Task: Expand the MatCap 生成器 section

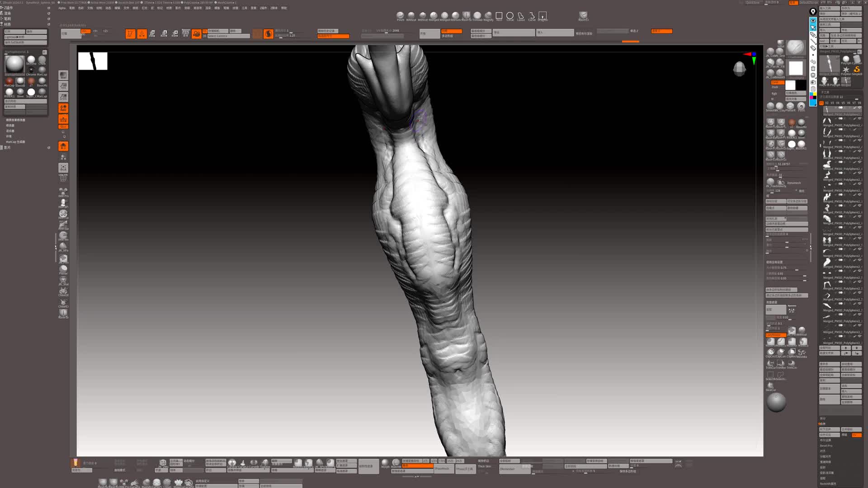Action: click(15, 142)
